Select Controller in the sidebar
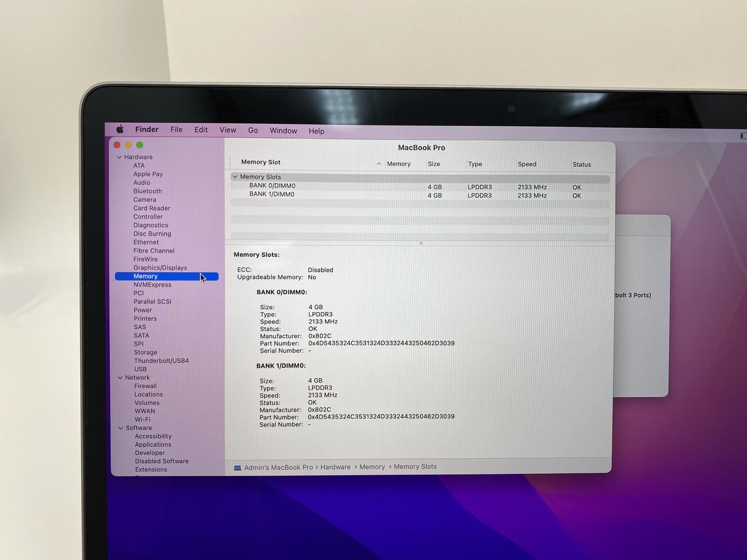 coord(148,217)
